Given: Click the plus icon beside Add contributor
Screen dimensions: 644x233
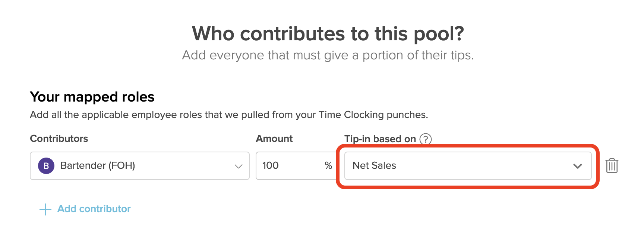Looking at the screenshot, I should pos(45,209).
